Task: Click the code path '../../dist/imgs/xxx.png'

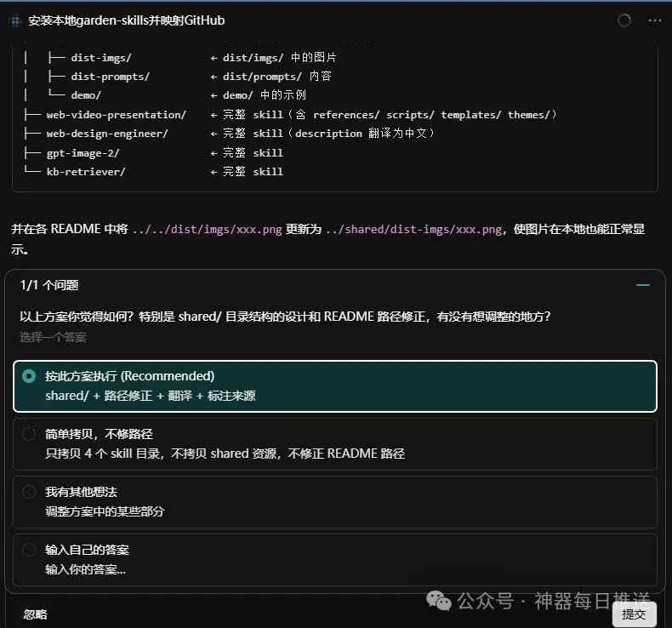Action: (x=207, y=230)
